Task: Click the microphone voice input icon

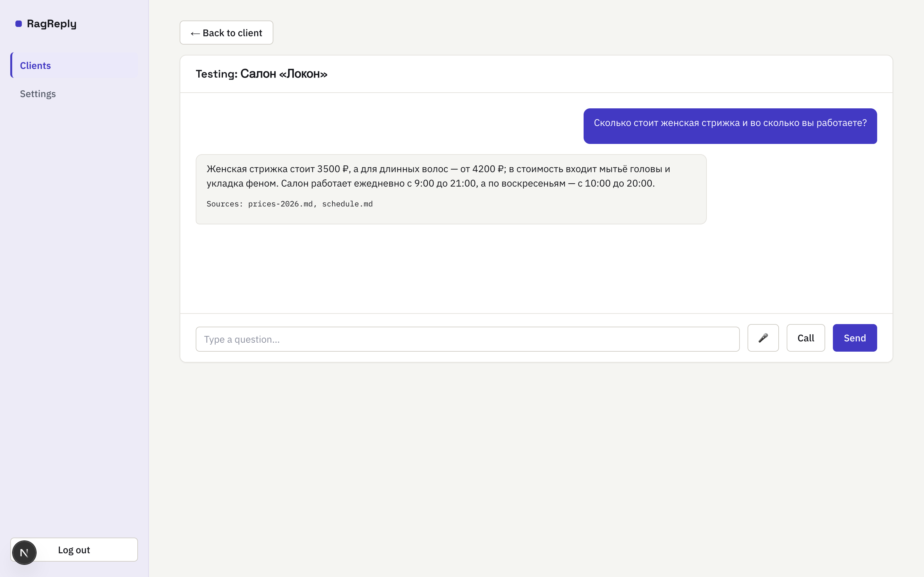Action: point(763,338)
